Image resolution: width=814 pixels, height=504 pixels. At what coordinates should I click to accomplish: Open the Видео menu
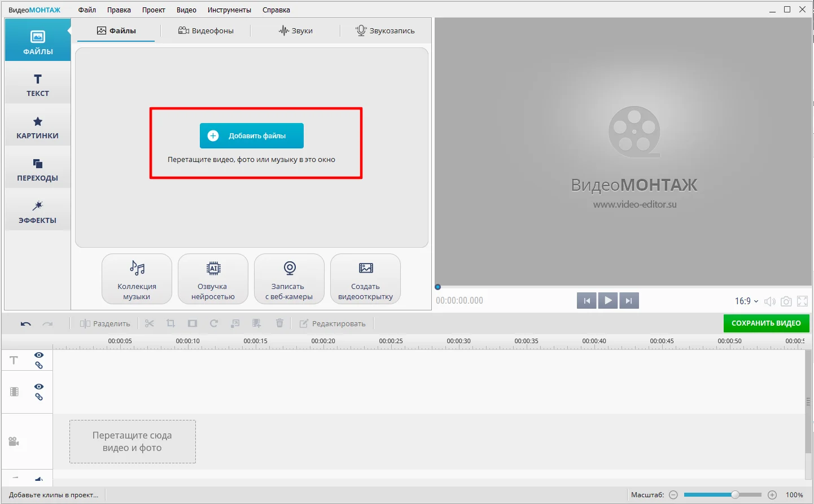click(186, 10)
